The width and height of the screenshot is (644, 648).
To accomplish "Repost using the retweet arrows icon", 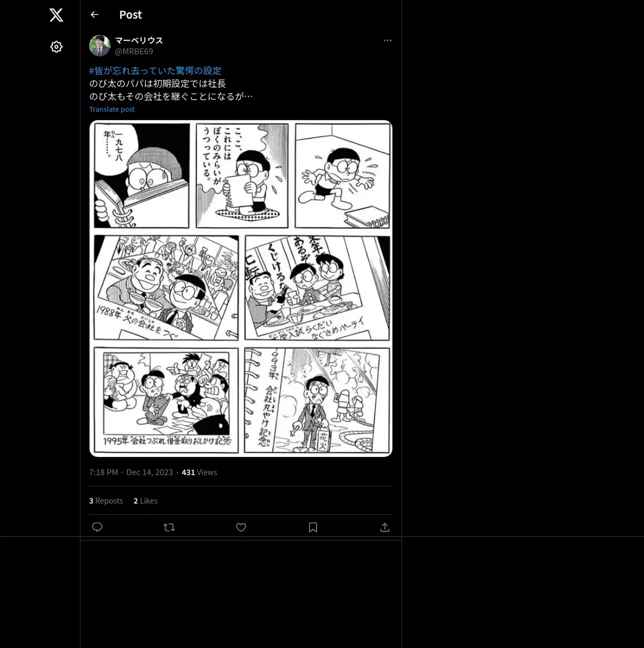I will pos(169,527).
